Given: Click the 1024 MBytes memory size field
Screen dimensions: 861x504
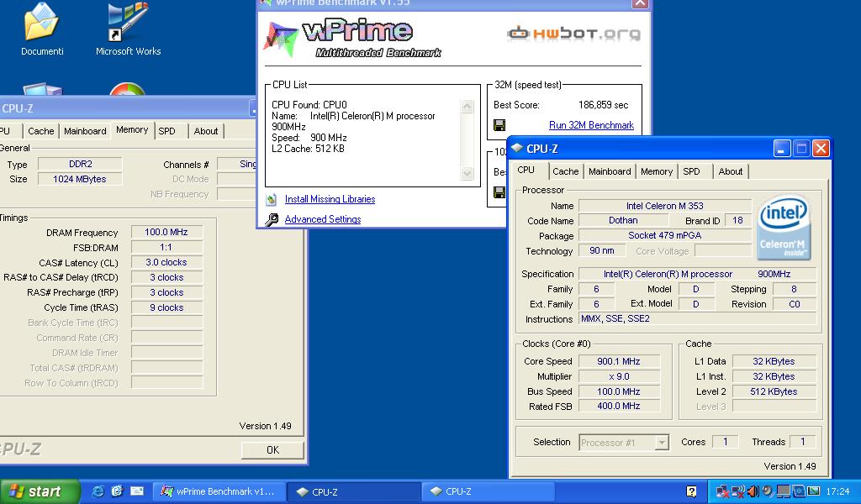Looking at the screenshot, I should click(x=80, y=179).
